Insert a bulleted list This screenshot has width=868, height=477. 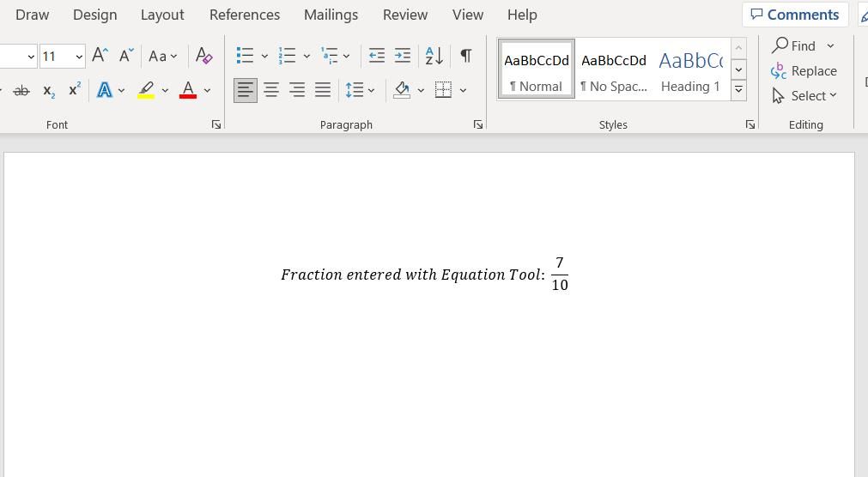pos(245,56)
